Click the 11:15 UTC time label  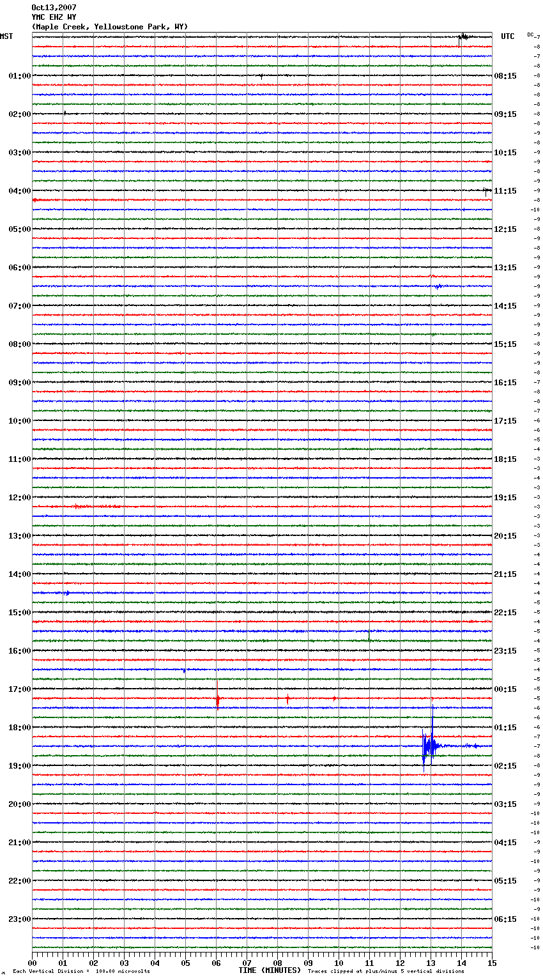click(505, 191)
